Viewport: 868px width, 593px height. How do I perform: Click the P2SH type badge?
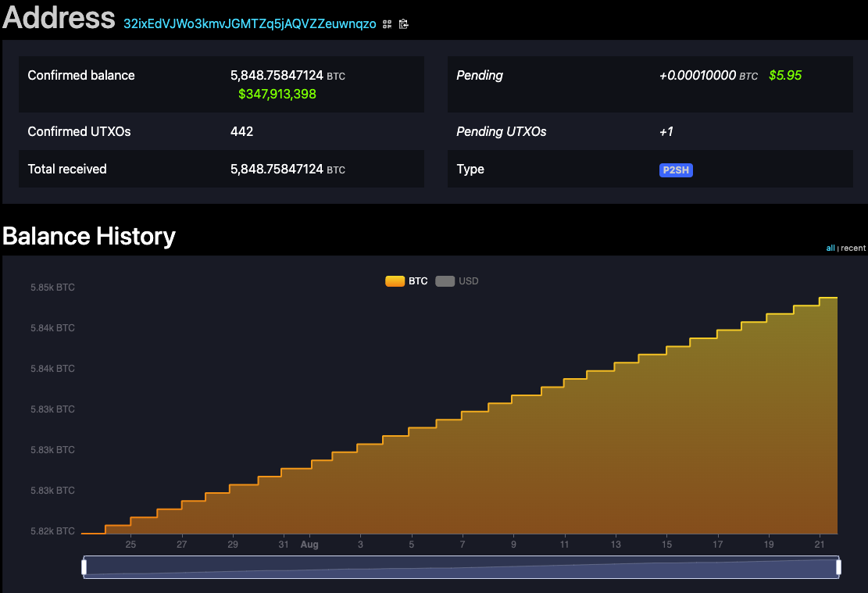click(676, 170)
